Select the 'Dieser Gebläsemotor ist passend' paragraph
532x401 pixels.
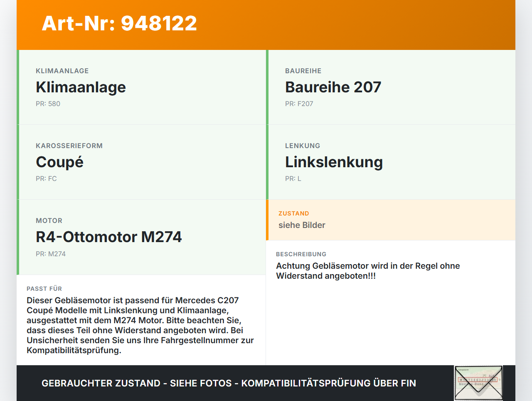coord(140,325)
